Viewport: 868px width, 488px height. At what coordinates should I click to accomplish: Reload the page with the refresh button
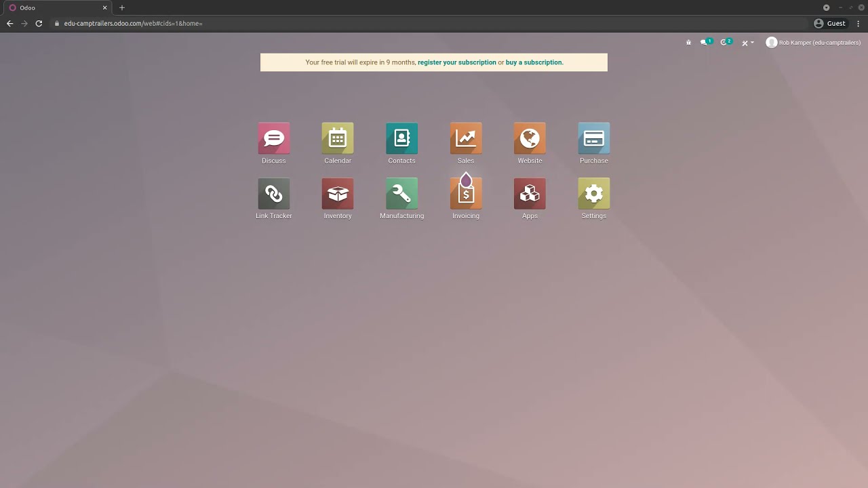39,23
